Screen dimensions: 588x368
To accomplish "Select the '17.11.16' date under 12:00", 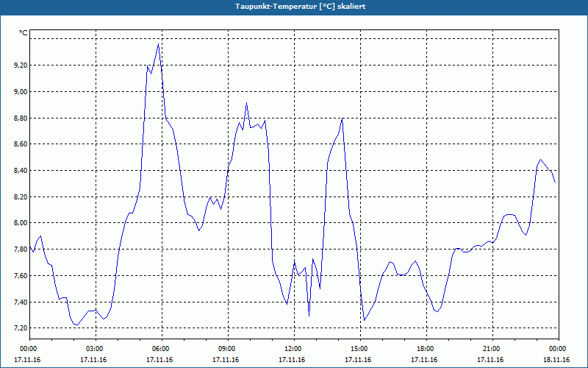I will (292, 360).
